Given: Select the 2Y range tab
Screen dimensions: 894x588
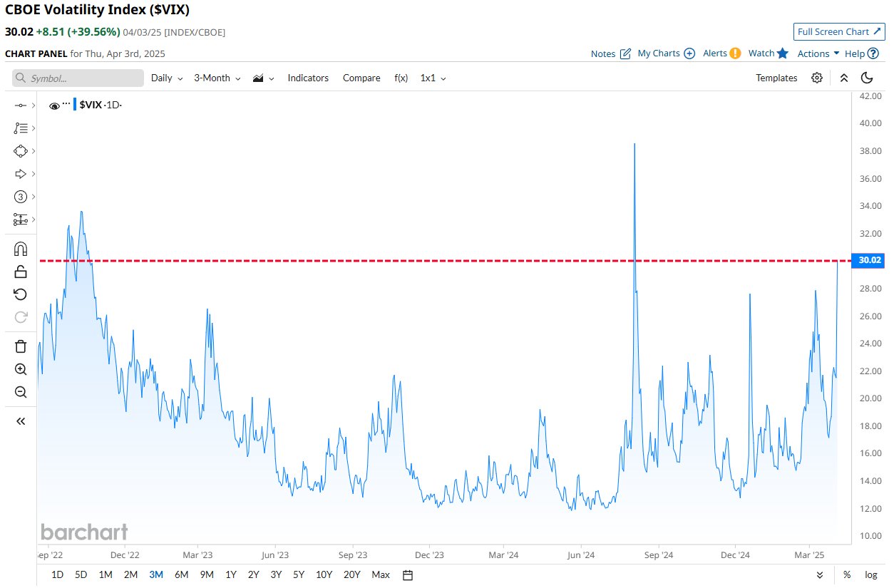Looking at the screenshot, I should (253, 574).
